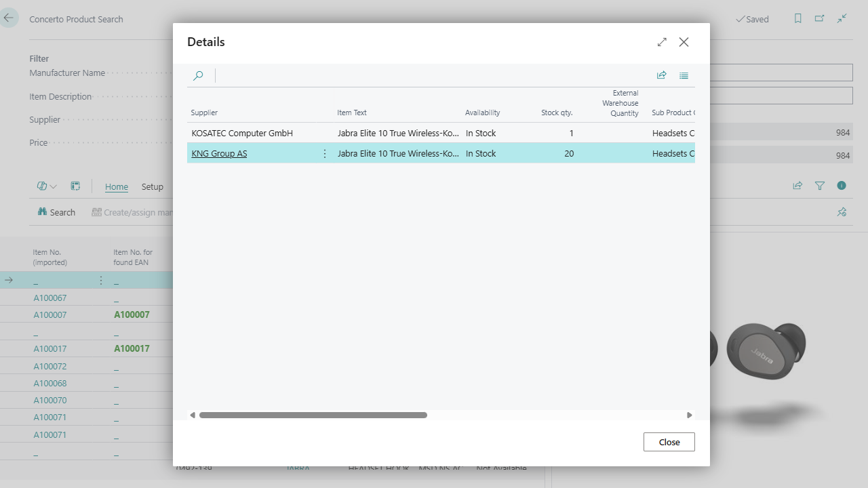
Task: Click stock quantity 1 in the KOSATEC row
Action: [x=571, y=133]
